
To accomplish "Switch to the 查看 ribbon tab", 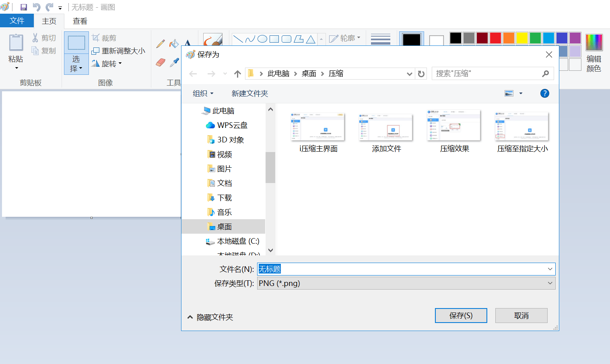I will click(79, 21).
